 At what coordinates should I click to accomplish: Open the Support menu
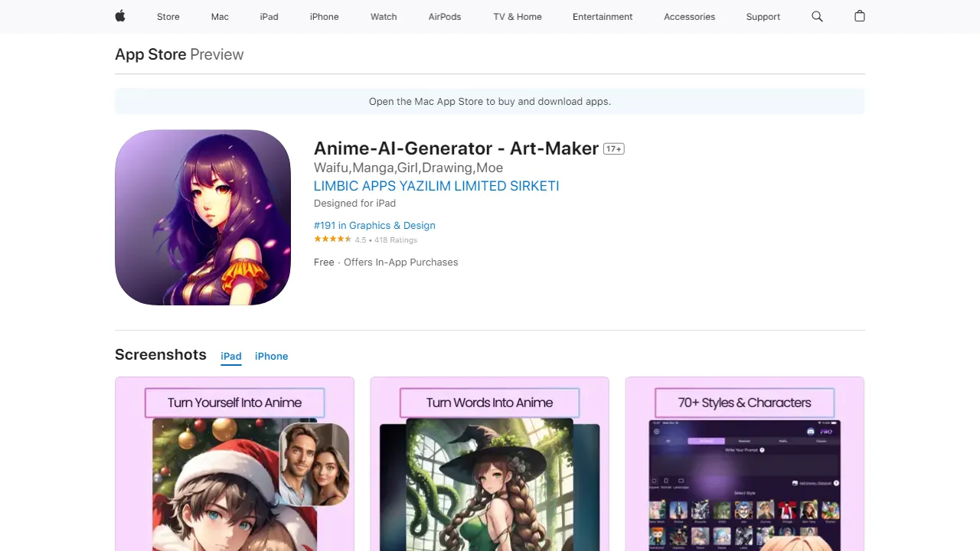coord(763,17)
